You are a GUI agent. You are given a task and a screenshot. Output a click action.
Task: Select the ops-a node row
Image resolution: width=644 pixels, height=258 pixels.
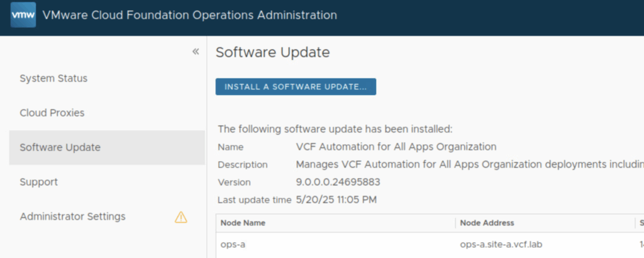click(233, 244)
